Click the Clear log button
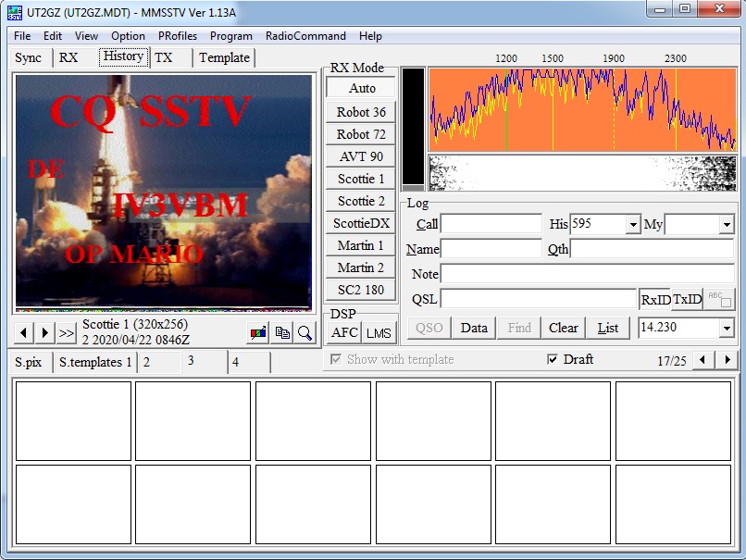 pos(563,328)
